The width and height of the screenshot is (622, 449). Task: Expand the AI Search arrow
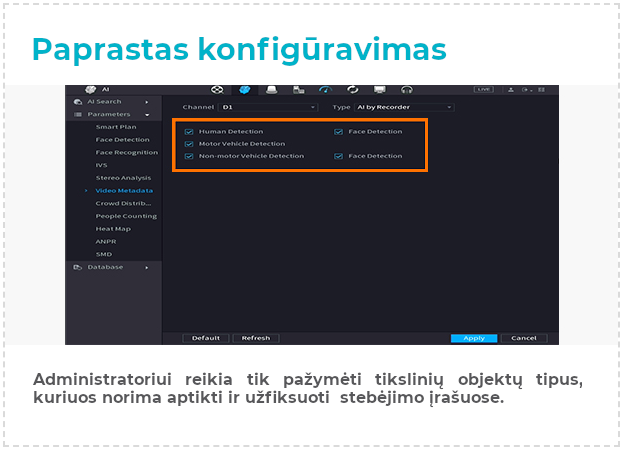click(x=147, y=102)
